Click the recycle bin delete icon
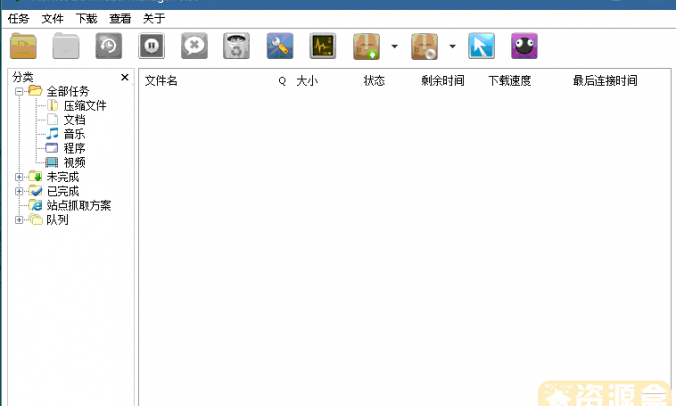The image size is (676, 406). 236,46
